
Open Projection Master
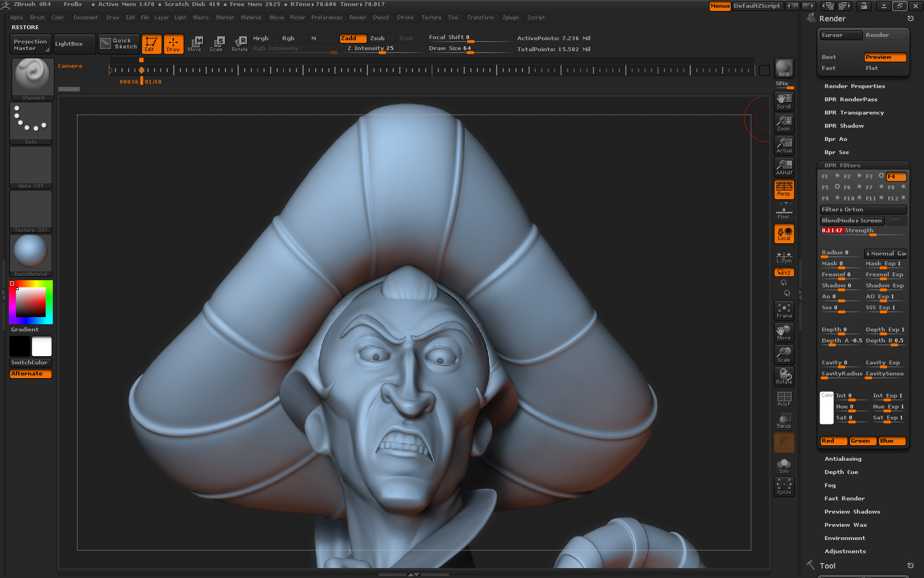pyautogui.click(x=30, y=44)
